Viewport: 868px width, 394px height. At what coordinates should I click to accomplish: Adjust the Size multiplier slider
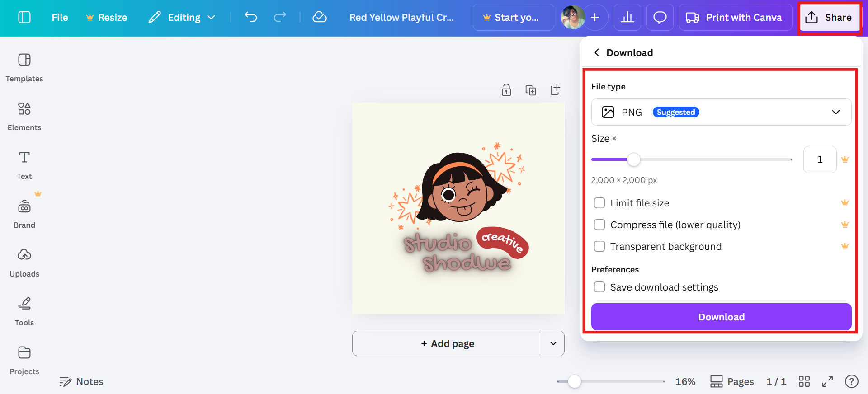634,159
